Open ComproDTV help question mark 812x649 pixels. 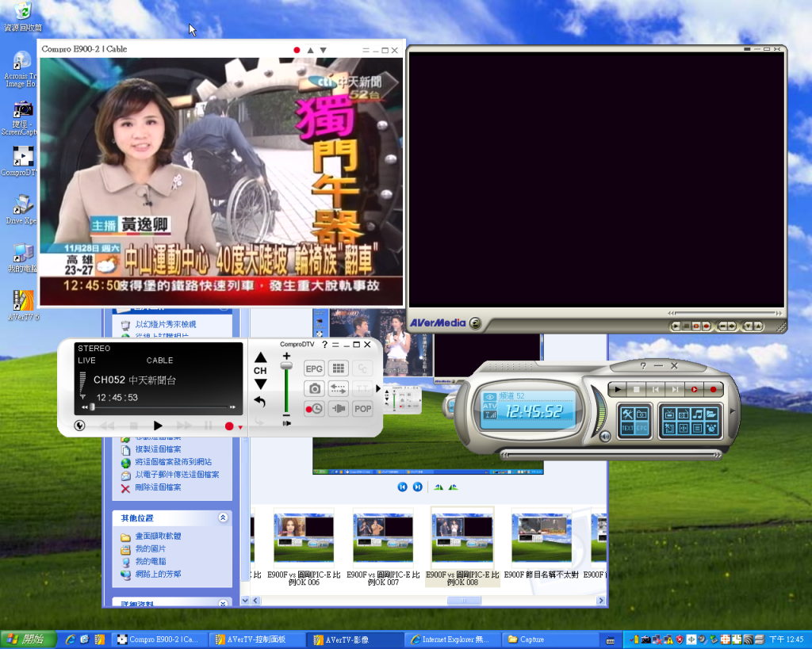coord(324,344)
